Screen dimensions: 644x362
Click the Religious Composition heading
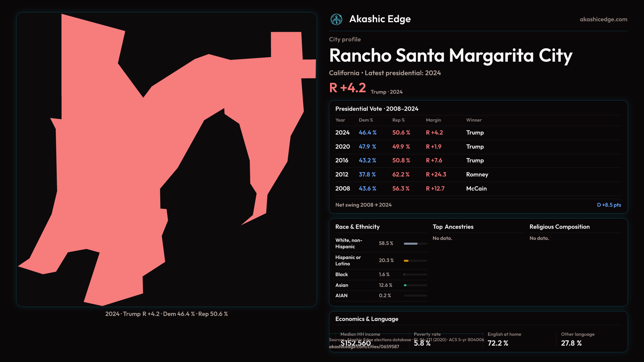[x=559, y=227]
